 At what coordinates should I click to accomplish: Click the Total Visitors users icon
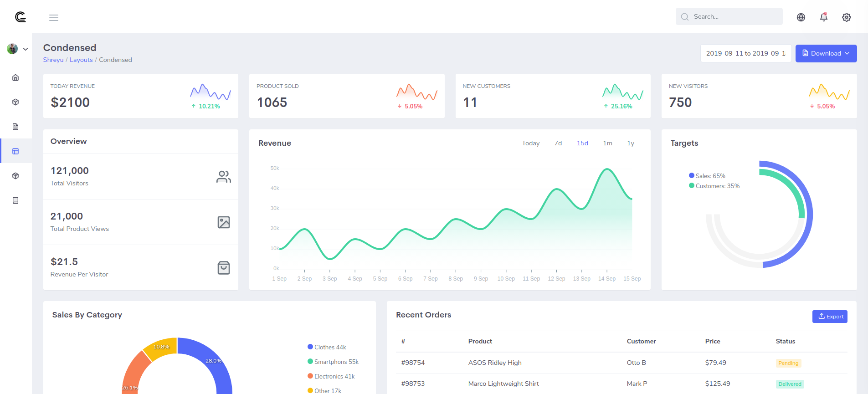[224, 177]
